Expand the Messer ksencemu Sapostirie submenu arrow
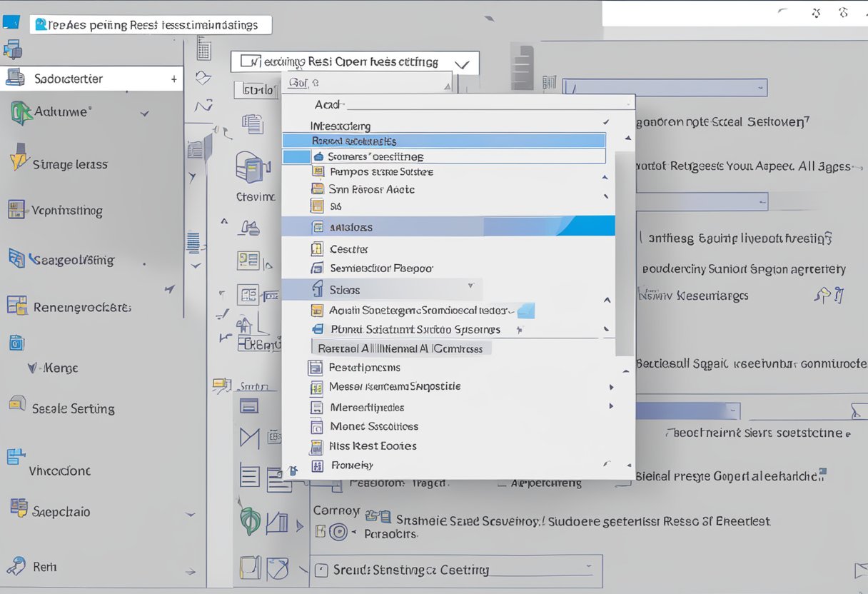The height and width of the screenshot is (594, 868). [611, 387]
